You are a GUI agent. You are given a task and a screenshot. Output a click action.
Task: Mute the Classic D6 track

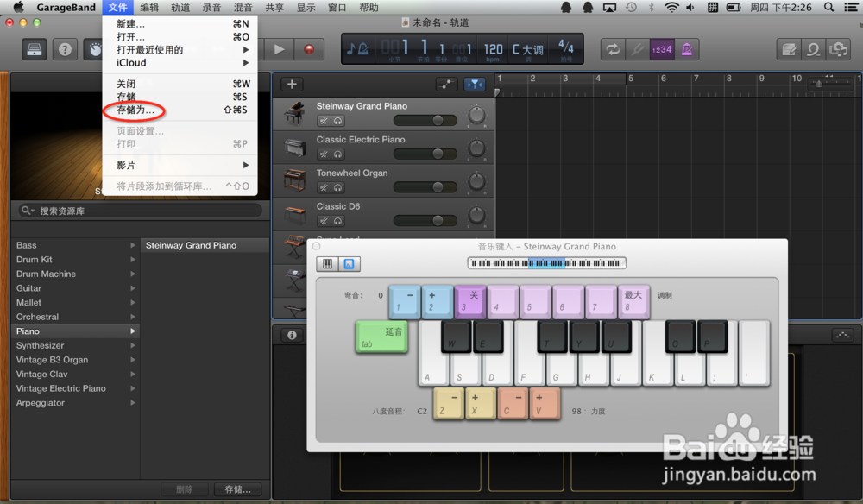click(x=324, y=221)
